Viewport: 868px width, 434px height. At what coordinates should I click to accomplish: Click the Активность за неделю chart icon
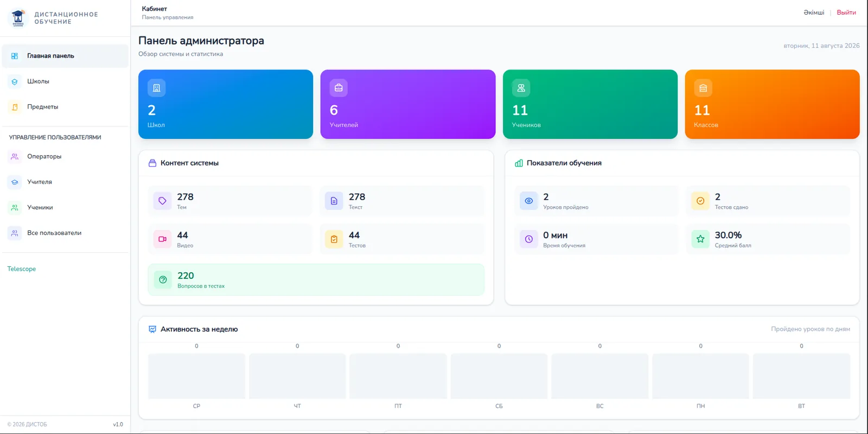pos(152,329)
